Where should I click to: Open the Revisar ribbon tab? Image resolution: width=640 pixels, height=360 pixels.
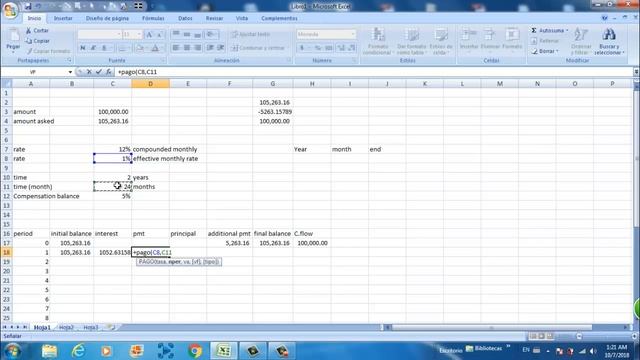pos(214,18)
